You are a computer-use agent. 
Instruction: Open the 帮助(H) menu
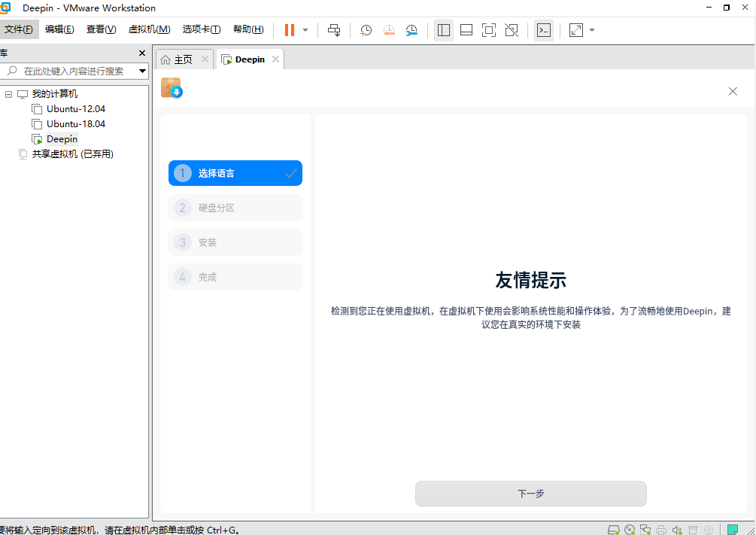(248, 29)
